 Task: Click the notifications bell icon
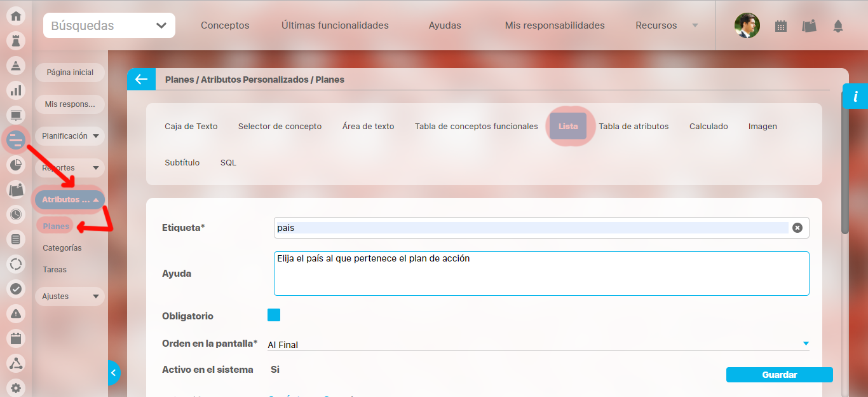838,26
